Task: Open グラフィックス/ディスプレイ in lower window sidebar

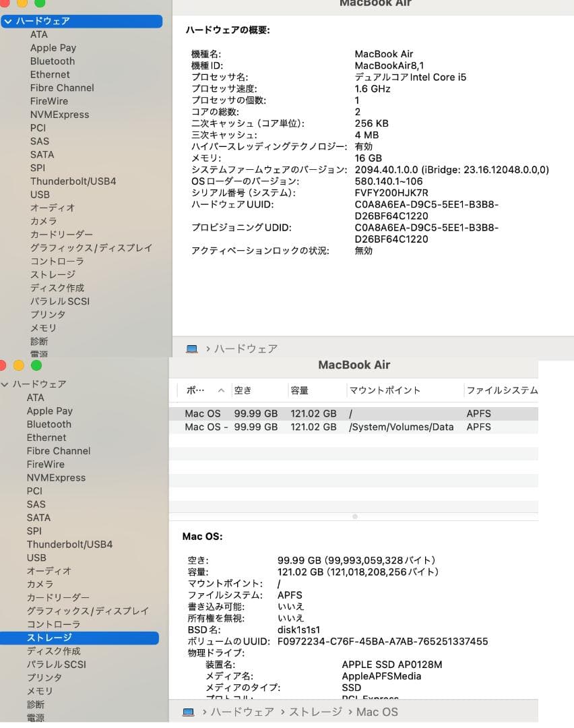Action: (88, 611)
